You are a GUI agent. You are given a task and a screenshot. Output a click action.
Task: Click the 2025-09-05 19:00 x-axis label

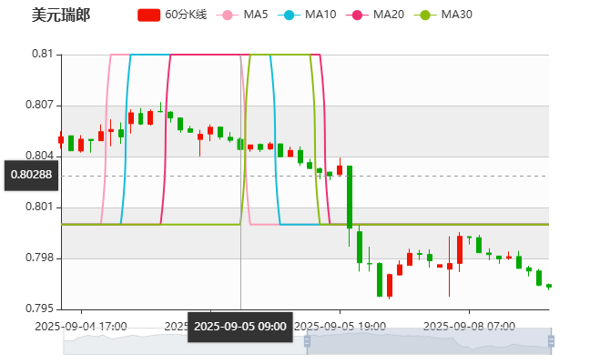(340, 327)
